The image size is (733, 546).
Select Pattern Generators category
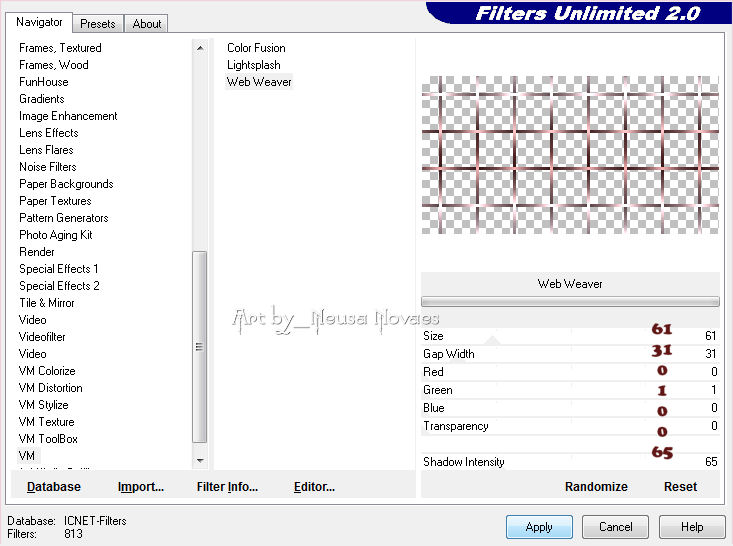[x=64, y=218]
